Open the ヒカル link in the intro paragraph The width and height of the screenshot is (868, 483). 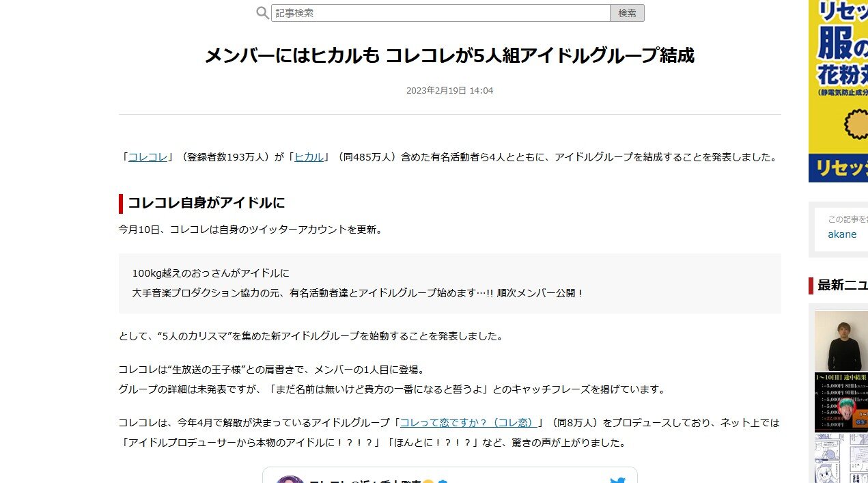[x=309, y=157]
